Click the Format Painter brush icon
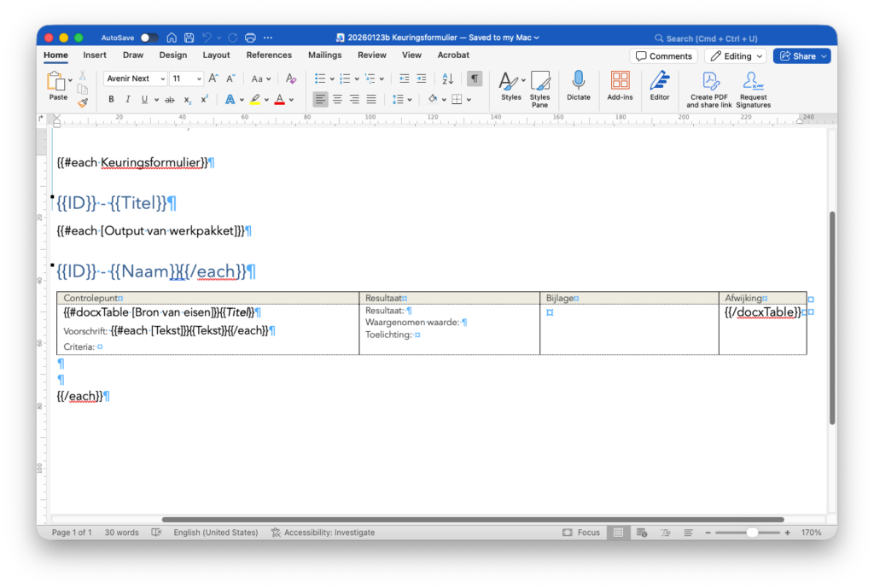The width and height of the screenshot is (874, 588). tap(83, 102)
